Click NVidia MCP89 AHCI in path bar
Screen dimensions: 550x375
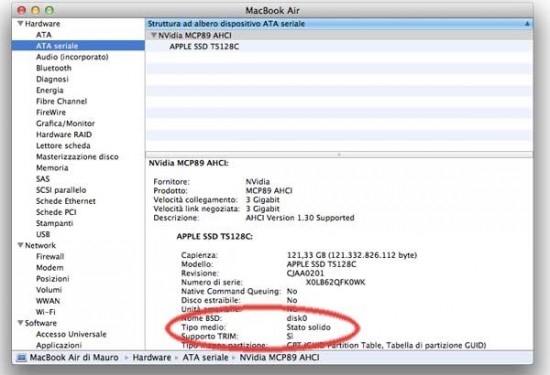point(279,357)
